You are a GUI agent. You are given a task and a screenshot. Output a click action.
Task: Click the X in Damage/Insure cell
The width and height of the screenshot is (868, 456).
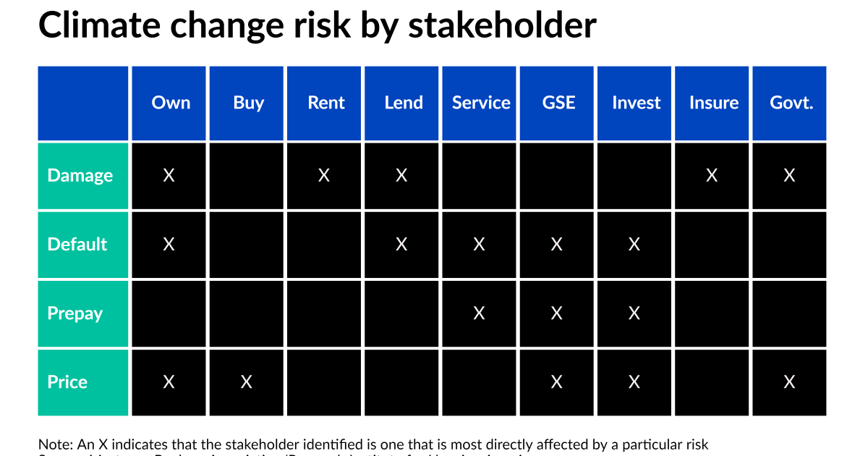coord(712,175)
